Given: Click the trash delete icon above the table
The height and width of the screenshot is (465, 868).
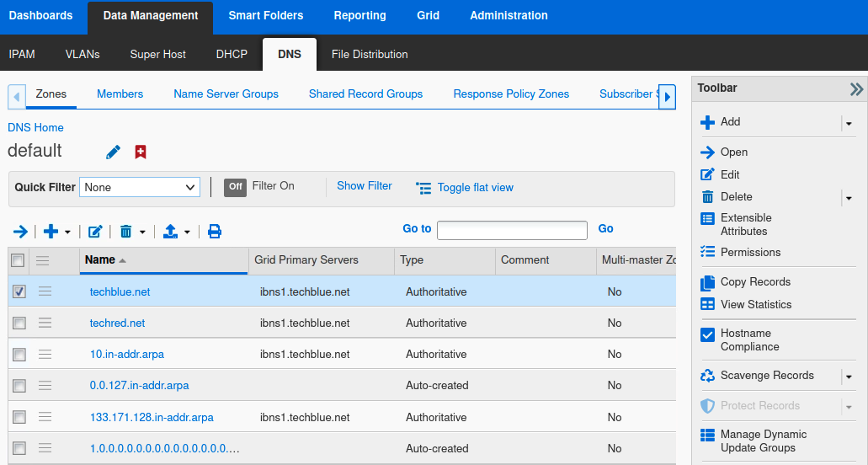Looking at the screenshot, I should point(126,231).
